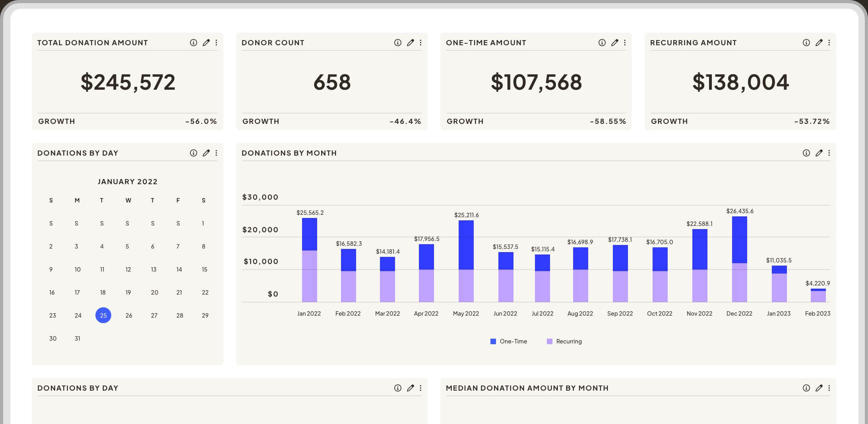Open Donations by Month chart options menu

(829, 153)
